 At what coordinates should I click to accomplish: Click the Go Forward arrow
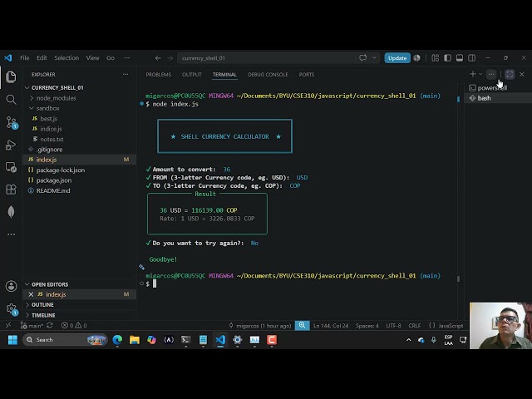tap(170, 58)
